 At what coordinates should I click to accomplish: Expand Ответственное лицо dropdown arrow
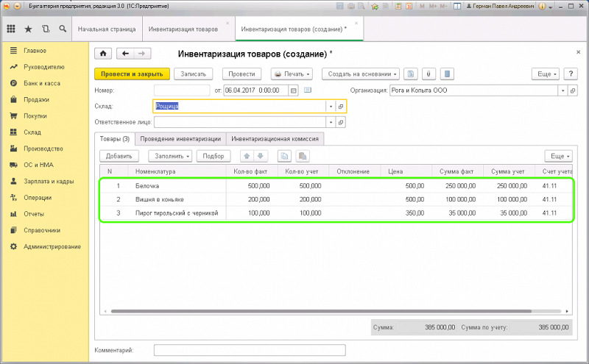tap(331, 122)
